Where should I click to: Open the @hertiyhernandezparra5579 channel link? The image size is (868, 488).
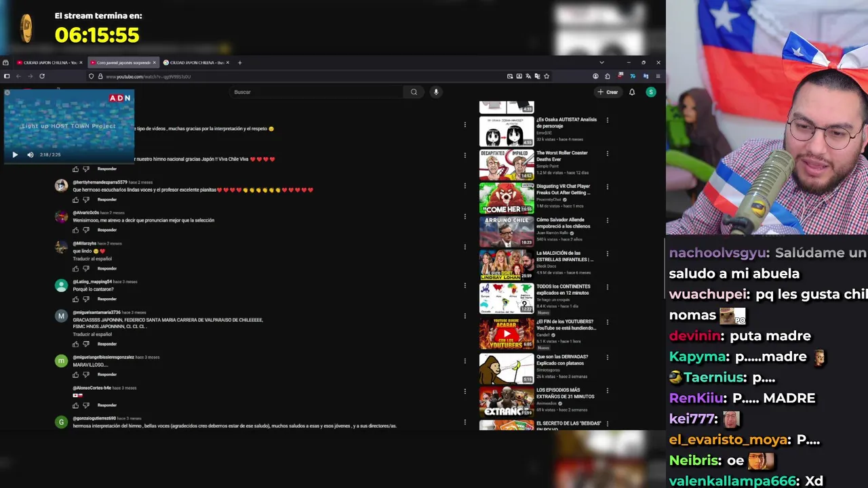pyautogui.click(x=100, y=182)
